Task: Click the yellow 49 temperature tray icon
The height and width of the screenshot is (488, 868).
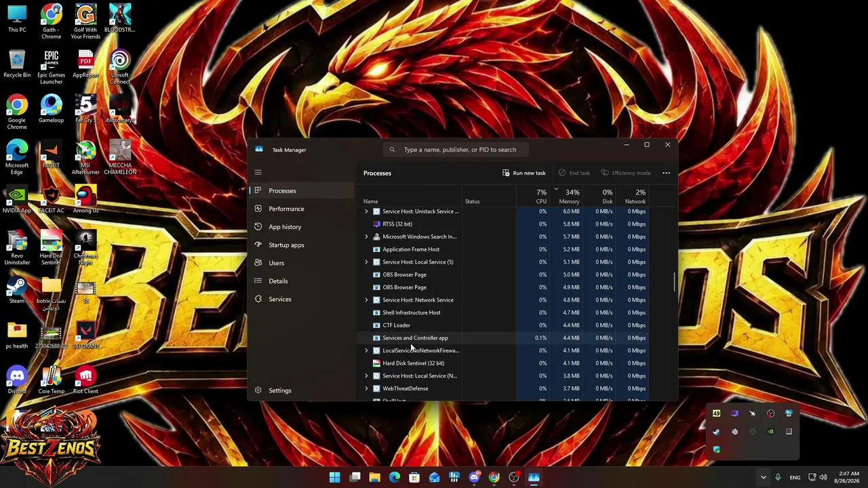Action: tap(716, 413)
